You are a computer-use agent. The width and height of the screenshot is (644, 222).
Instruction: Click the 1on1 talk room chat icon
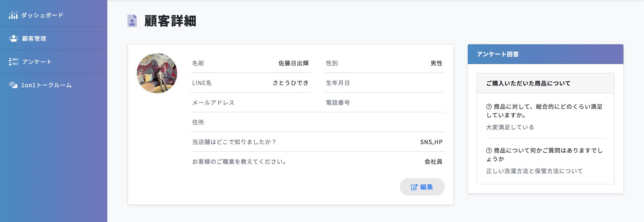click(x=13, y=85)
